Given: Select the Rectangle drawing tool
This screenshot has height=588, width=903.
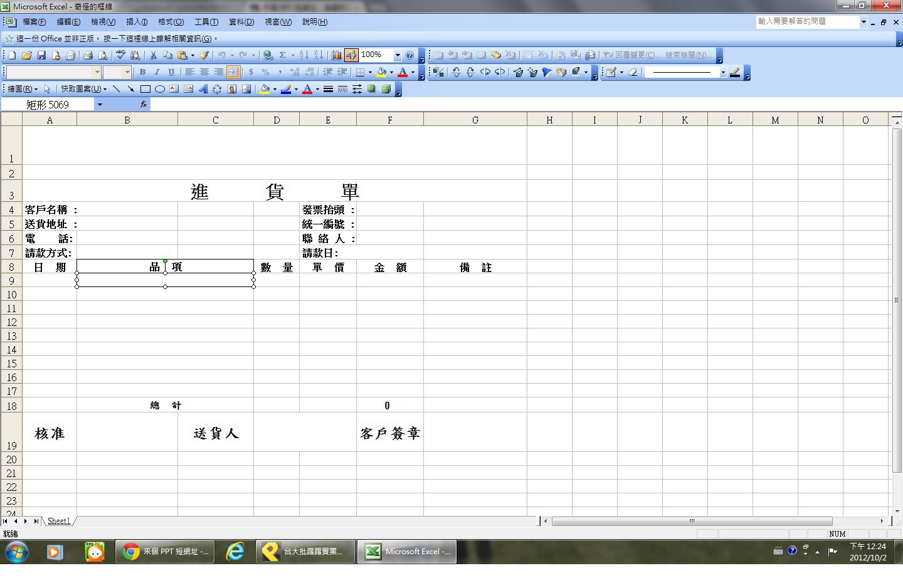Looking at the screenshot, I should coord(145,89).
